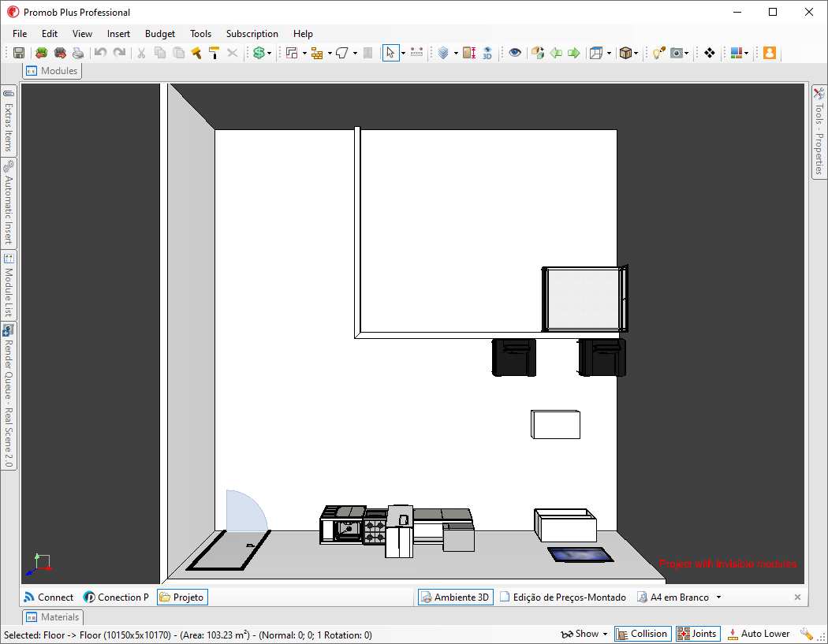Switch to the Ambiente 3D tab
The image size is (828, 644).
point(456,597)
